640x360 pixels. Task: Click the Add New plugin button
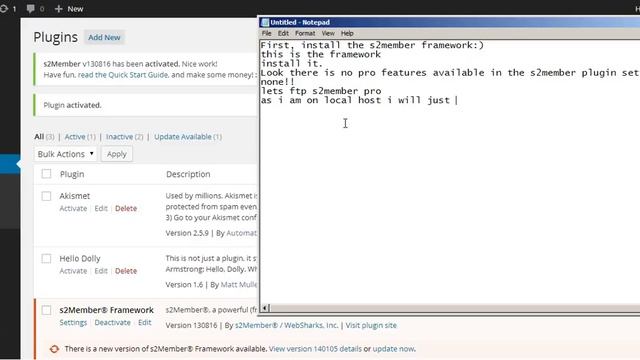pos(104,37)
